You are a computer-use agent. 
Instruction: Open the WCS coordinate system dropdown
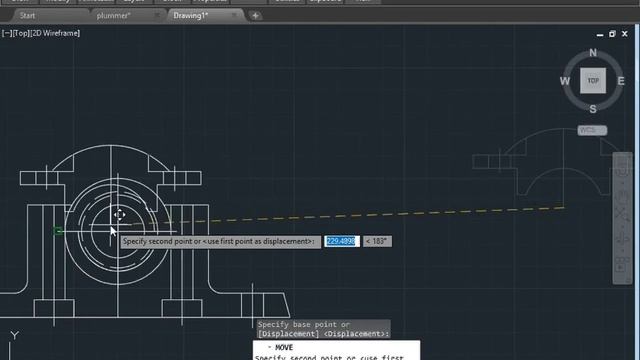592,130
